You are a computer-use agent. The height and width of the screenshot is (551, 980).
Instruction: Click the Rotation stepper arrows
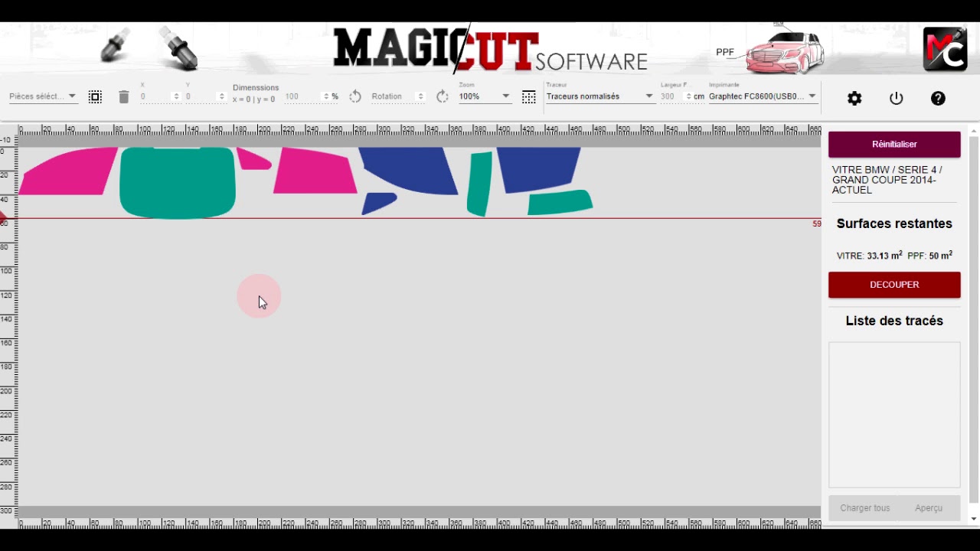420,96
